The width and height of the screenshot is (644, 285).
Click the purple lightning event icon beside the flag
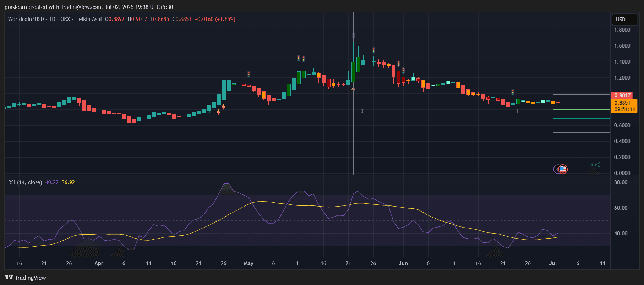tap(557, 169)
